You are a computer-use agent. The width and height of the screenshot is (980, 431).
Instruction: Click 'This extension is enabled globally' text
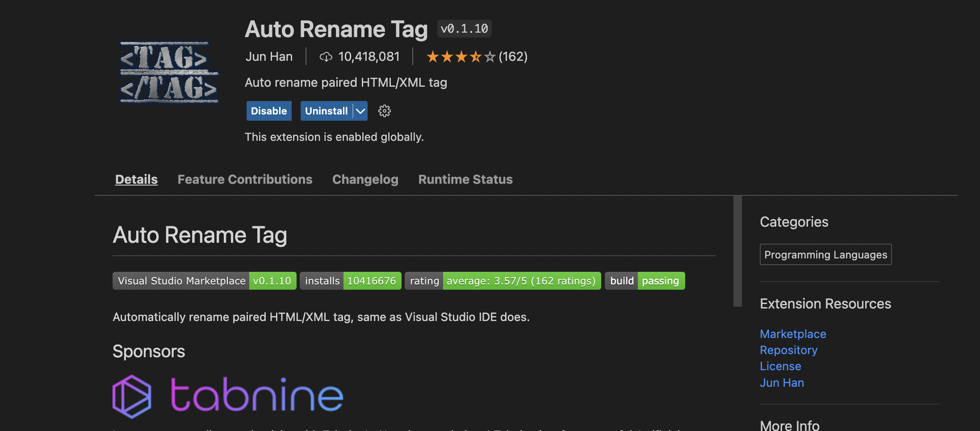click(334, 137)
